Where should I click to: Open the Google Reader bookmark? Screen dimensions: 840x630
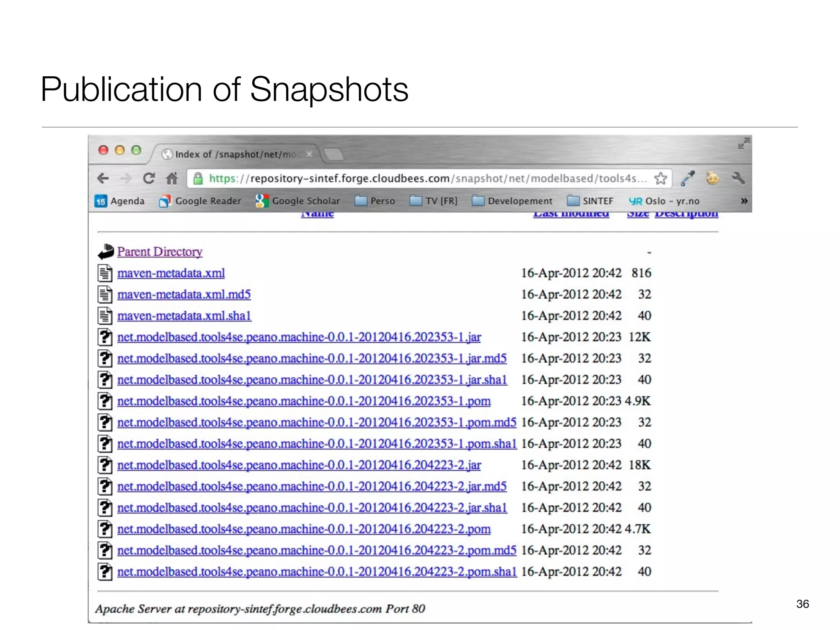pos(200,201)
